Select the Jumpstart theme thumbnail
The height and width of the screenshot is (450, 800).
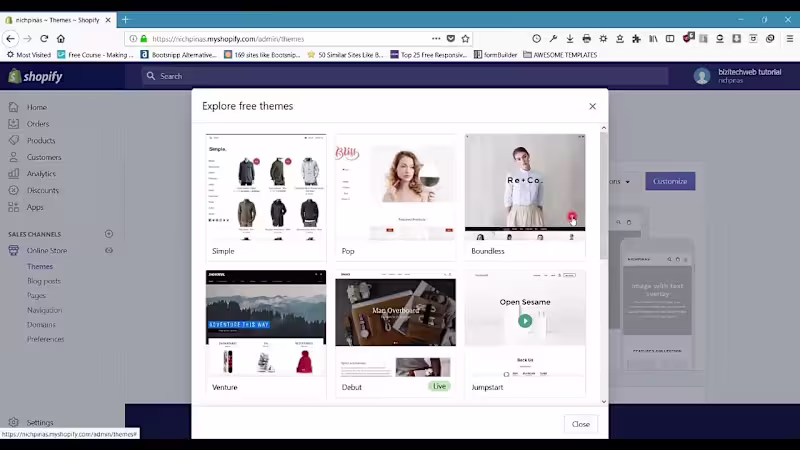click(525, 323)
